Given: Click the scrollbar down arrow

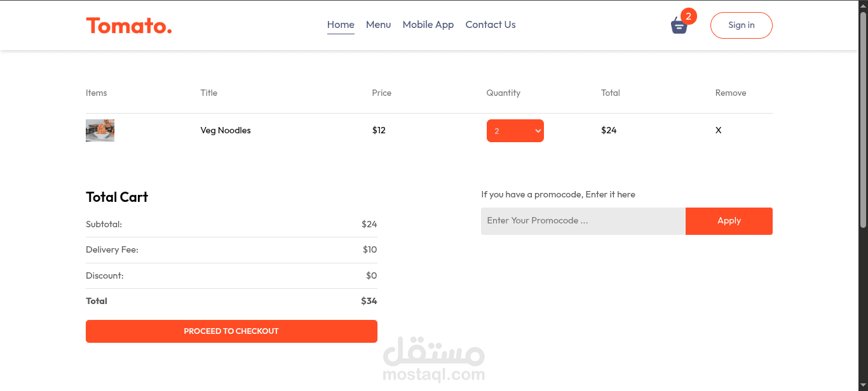Looking at the screenshot, I should [863, 386].
